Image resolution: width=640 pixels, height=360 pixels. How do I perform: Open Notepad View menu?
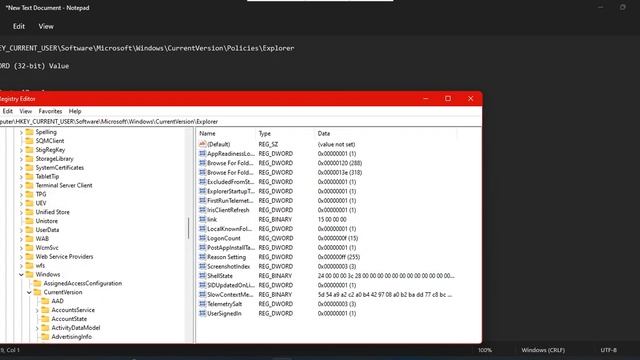[x=46, y=26]
